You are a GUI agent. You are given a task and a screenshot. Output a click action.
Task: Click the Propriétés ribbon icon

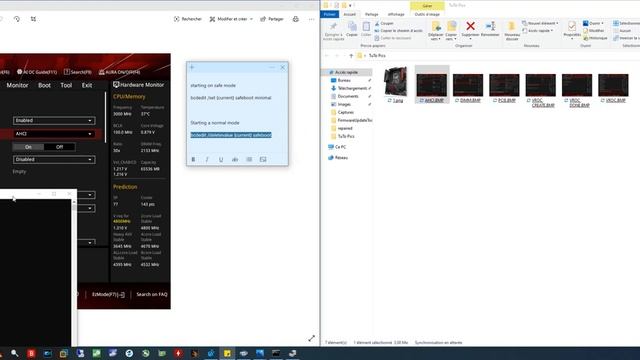tap(572, 30)
